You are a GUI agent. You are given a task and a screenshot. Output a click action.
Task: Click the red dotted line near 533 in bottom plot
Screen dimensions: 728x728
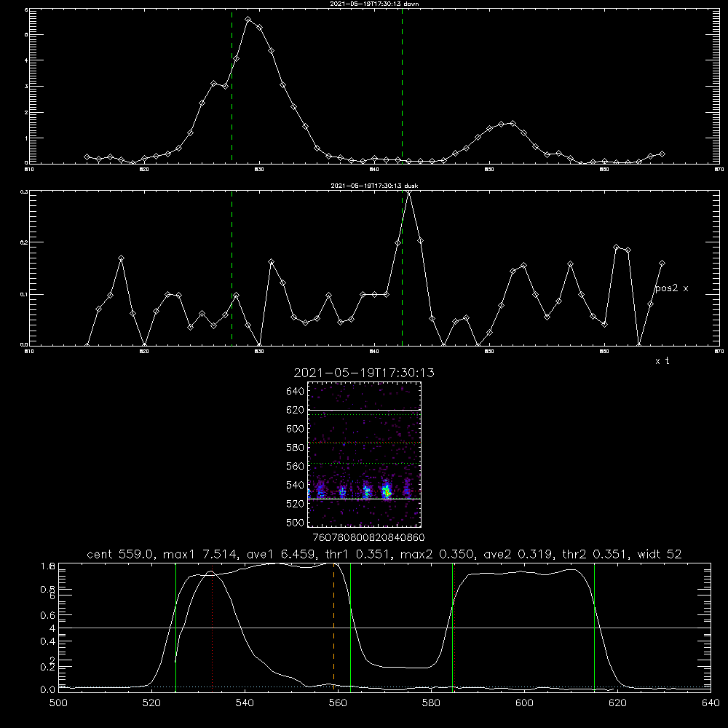coord(212,627)
